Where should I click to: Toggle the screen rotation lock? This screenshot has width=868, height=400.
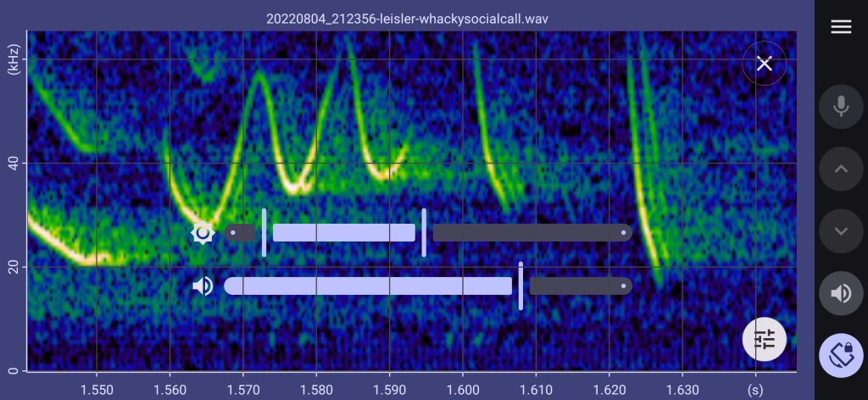840,355
